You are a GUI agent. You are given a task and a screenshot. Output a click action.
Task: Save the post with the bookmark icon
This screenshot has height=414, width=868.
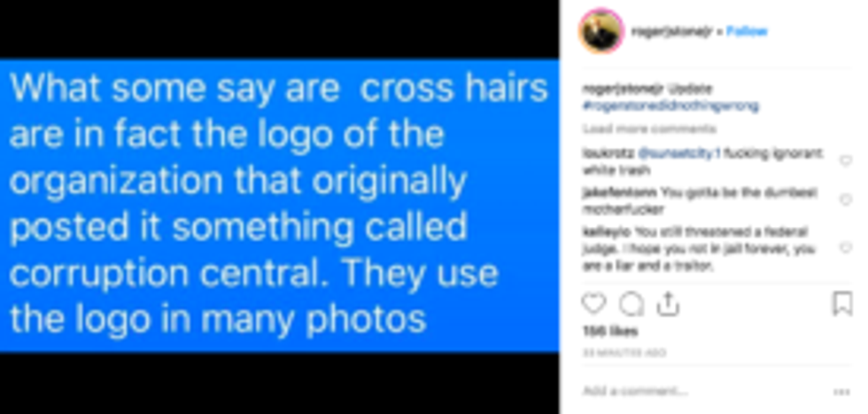pyautogui.click(x=842, y=304)
